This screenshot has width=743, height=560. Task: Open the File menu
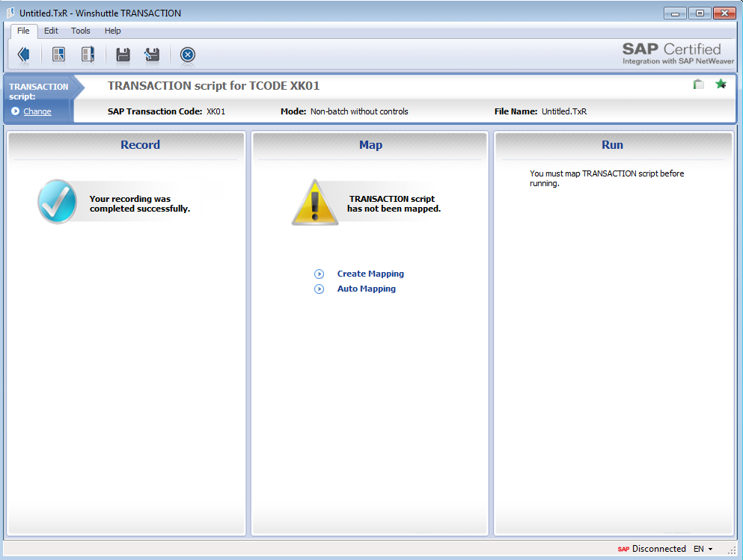coord(23,31)
